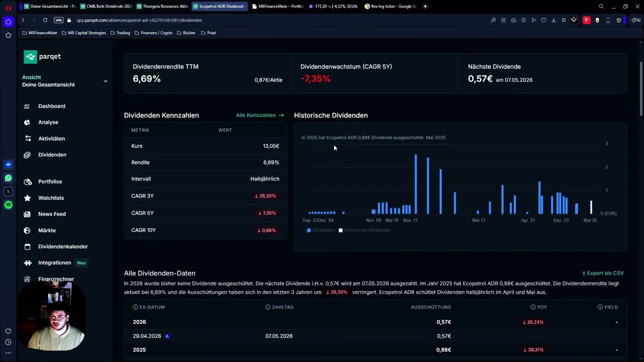This screenshot has width=644, height=362.
Task: Open WhatsApp in the Opera sidebar
Action: click(x=8, y=178)
